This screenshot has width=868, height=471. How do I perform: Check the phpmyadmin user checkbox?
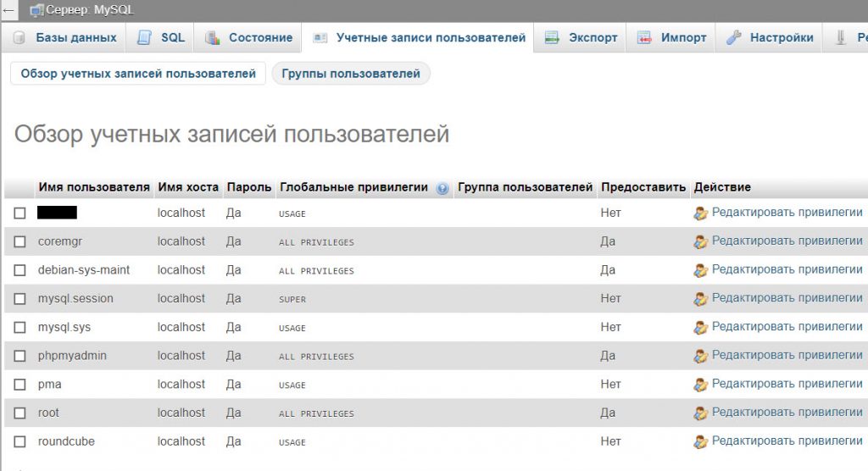20,356
